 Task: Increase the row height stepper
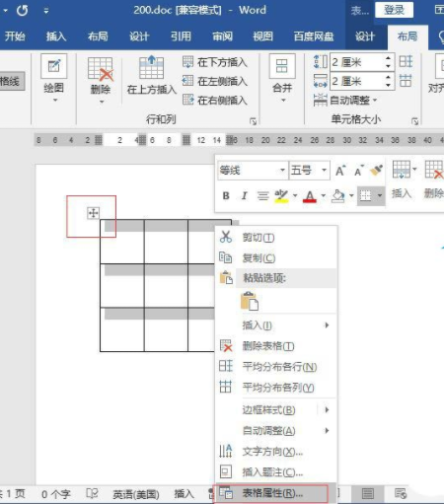[389, 58]
